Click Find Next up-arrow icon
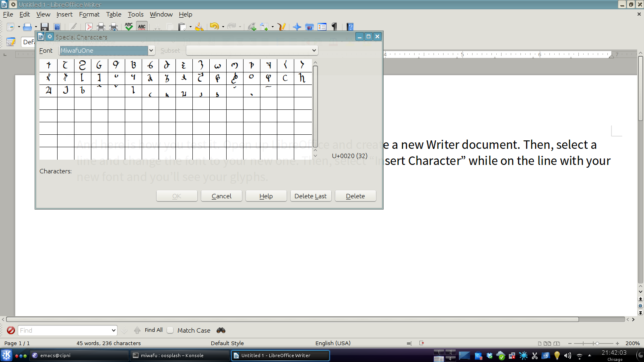644x362 pixels. (137, 330)
